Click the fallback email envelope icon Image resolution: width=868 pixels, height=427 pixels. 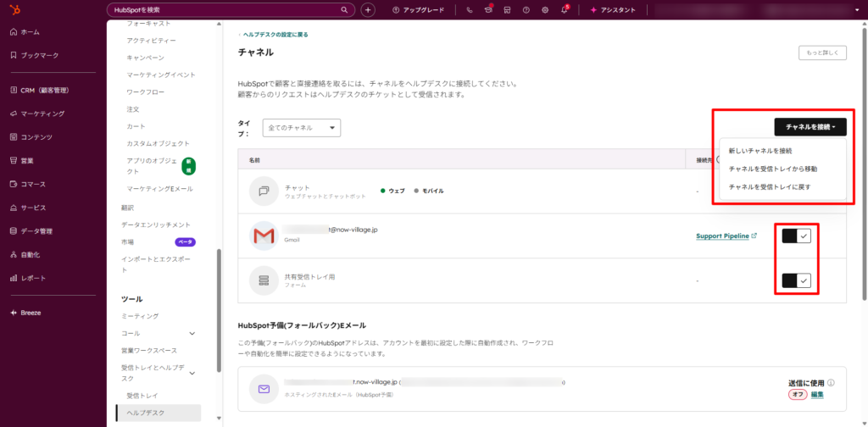click(x=264, y=389)
